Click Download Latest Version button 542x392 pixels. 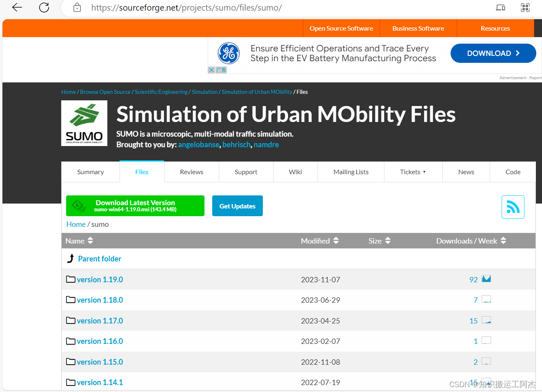click(135, 206)
